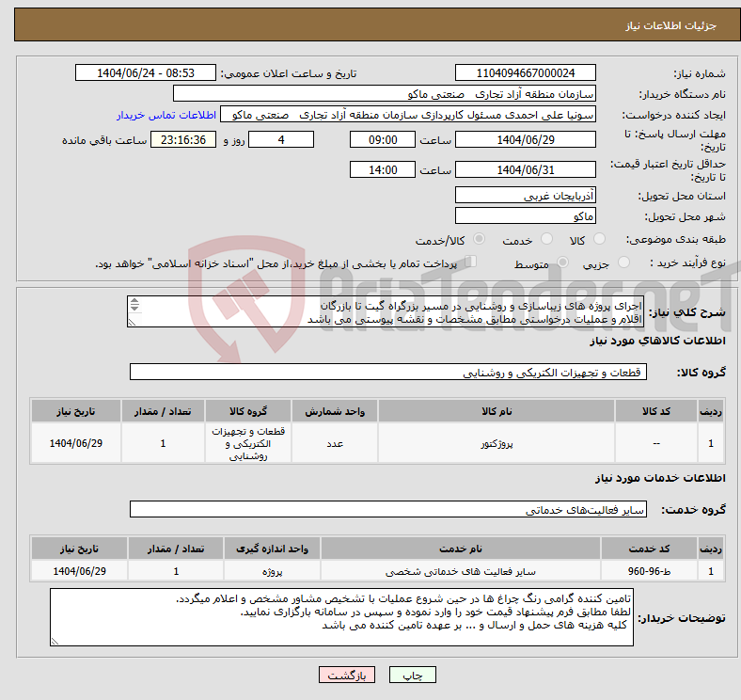Select the جزیی purchase type radio
This screenshot has height=700, width=741.
(623, 262)
